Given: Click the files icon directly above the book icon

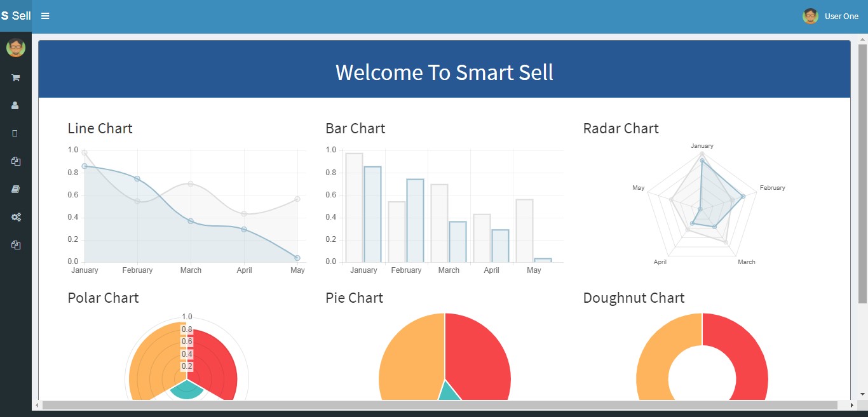Looking at the screenshot, I should [16, 161].
